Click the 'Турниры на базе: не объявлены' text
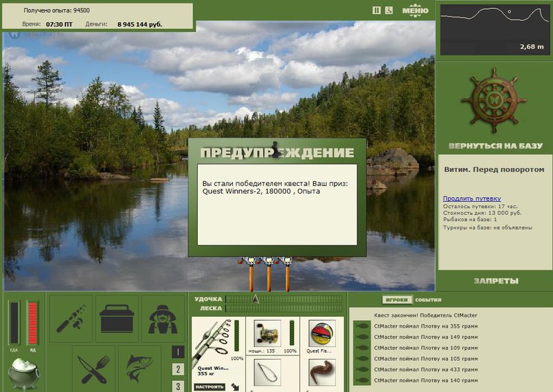The height and width of the screenshot is (392, 553). pos(487,227)
